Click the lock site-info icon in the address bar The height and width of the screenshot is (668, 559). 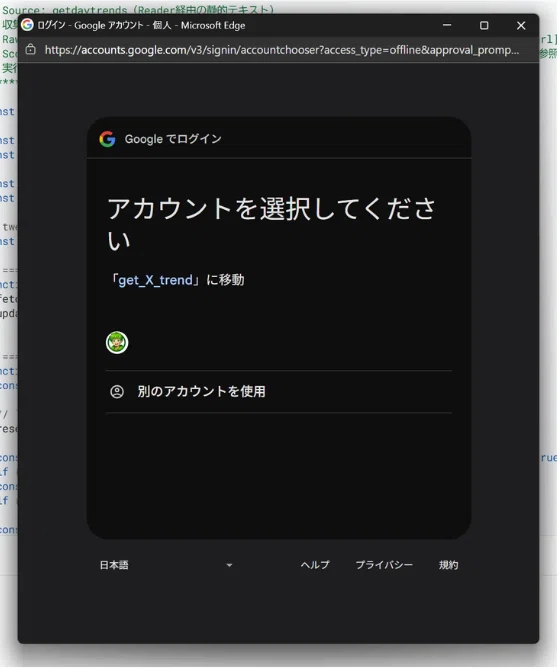(31, 49)
